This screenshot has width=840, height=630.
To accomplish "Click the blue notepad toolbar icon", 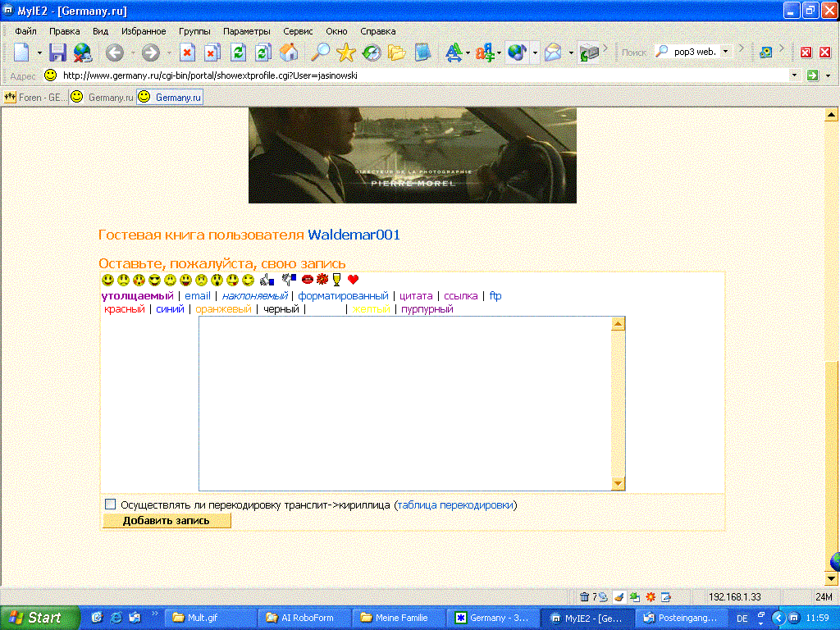I will pyautogui.click(x=422, y=52).
